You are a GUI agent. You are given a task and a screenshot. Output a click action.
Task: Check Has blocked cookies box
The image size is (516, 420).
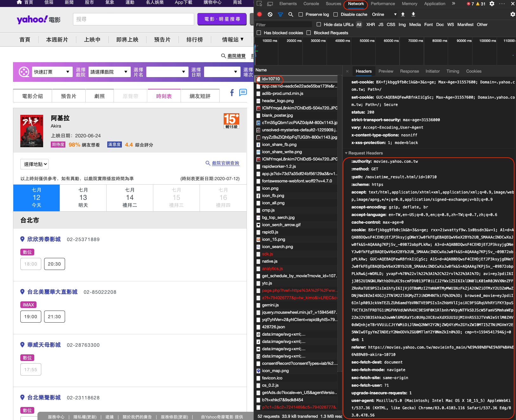259,33
